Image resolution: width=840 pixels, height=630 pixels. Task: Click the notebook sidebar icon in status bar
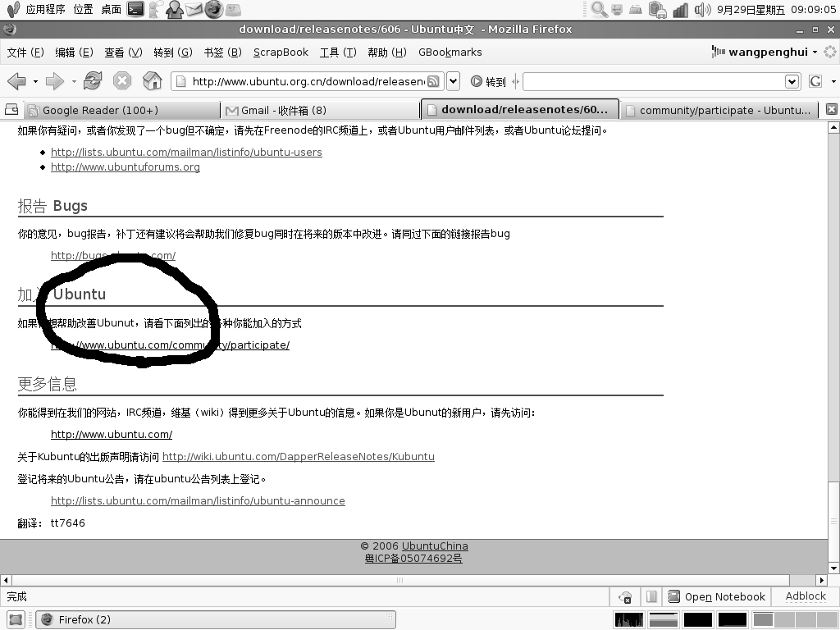point(651,597)
